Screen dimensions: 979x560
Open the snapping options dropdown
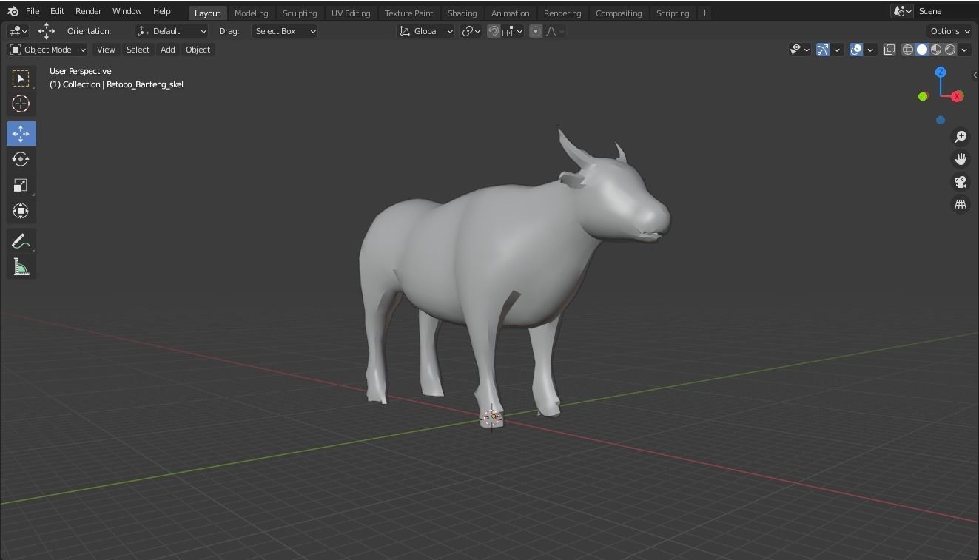click(x=513, y=31)
